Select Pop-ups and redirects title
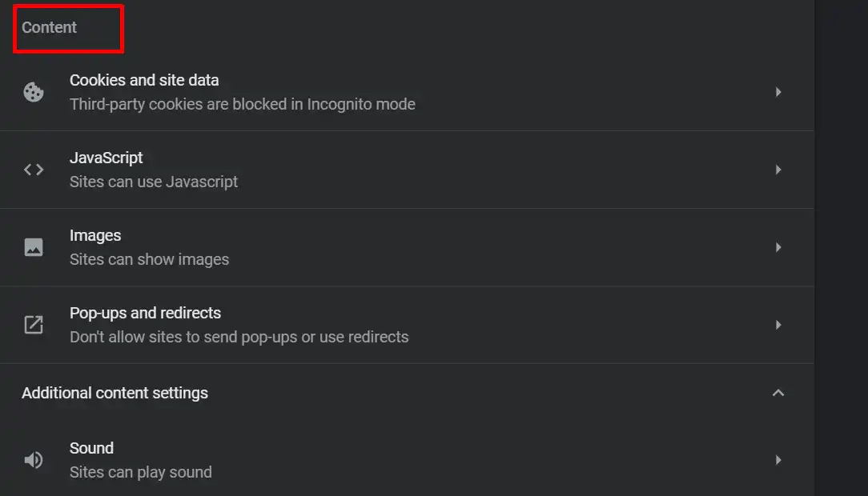Viewport: 868px width, 496px height. 145,313
